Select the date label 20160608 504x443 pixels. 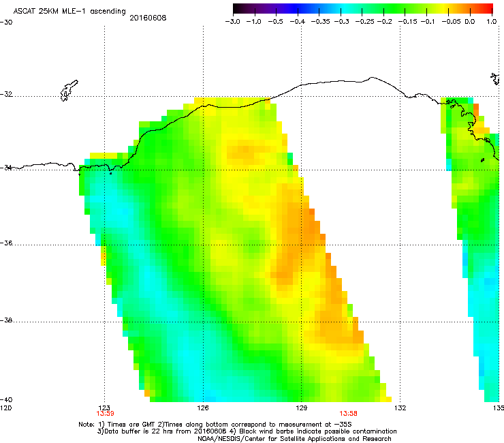(x=148, y=18)
